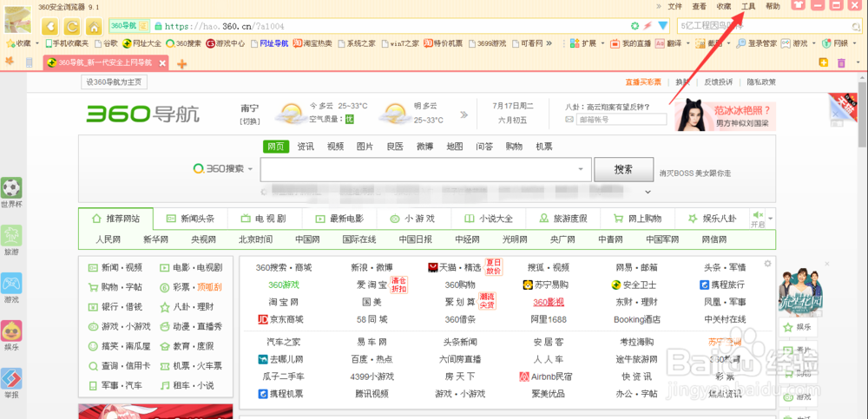Close the 360导航 tab
Image resolution: width=868 pixels, height=419 pixels.
tap(162, 63)
